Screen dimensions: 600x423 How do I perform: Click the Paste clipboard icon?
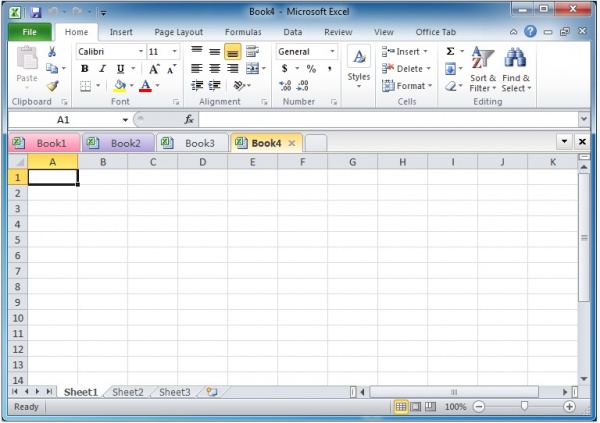(27, 58)
